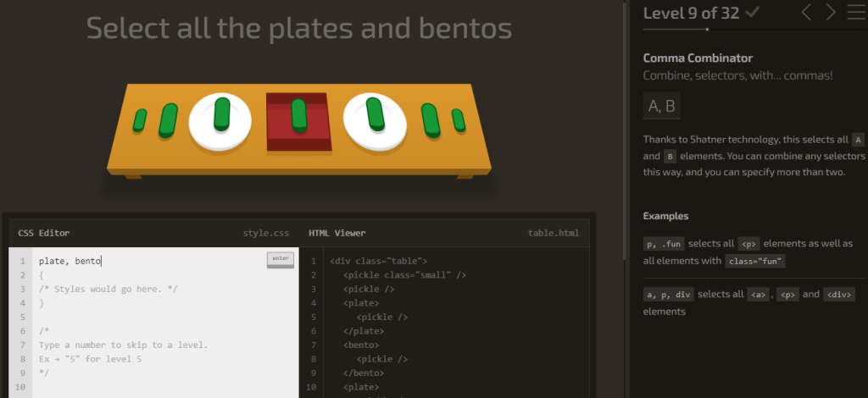Click the red bento box
Image resolution: width=868 pixels, height=398 pixels.
299,122
